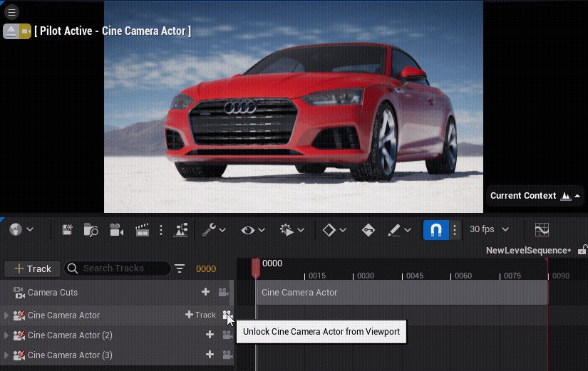The height and width of the screenshot is (371, 588).
Task: Open the eye view options menu
Action: click(248, 230)
